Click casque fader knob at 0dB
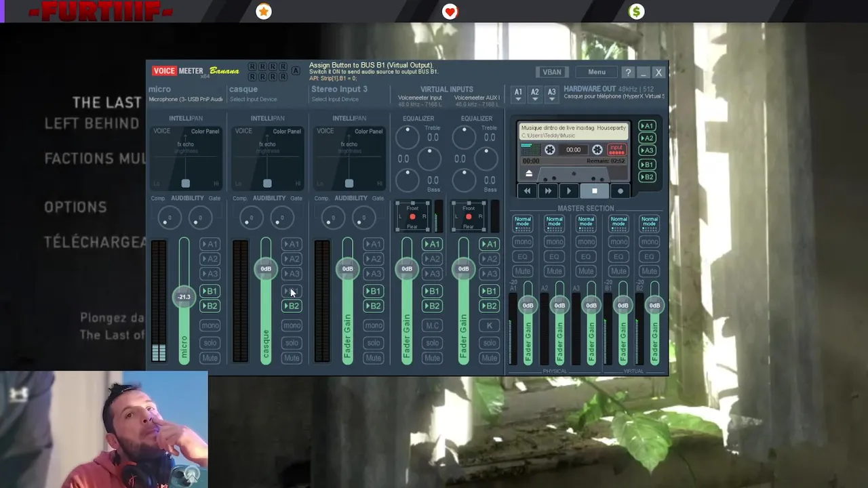The height and width of the screenshot is (488, 868). (266, 269)
